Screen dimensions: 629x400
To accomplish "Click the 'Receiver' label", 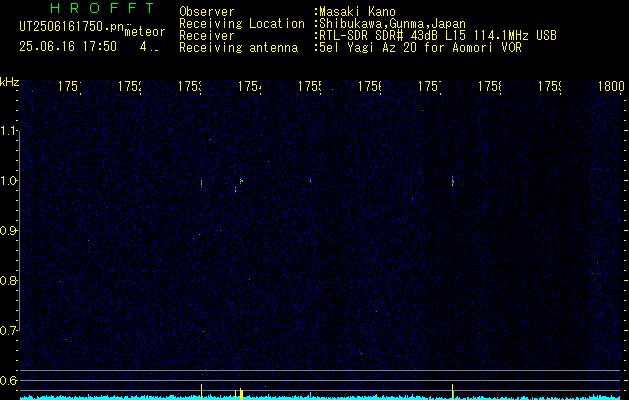I will click(x=207, y=36).
